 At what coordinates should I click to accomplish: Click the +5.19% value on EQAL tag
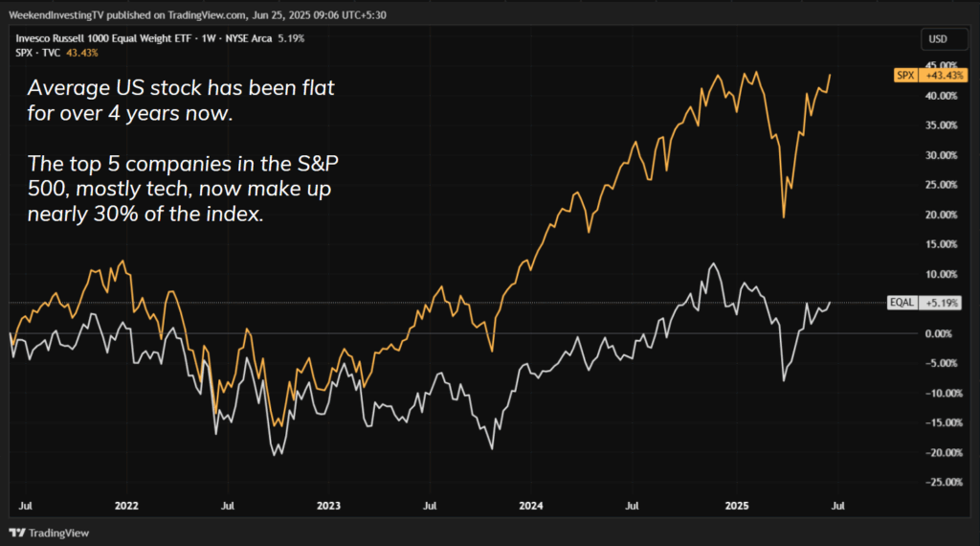[942, 303]
